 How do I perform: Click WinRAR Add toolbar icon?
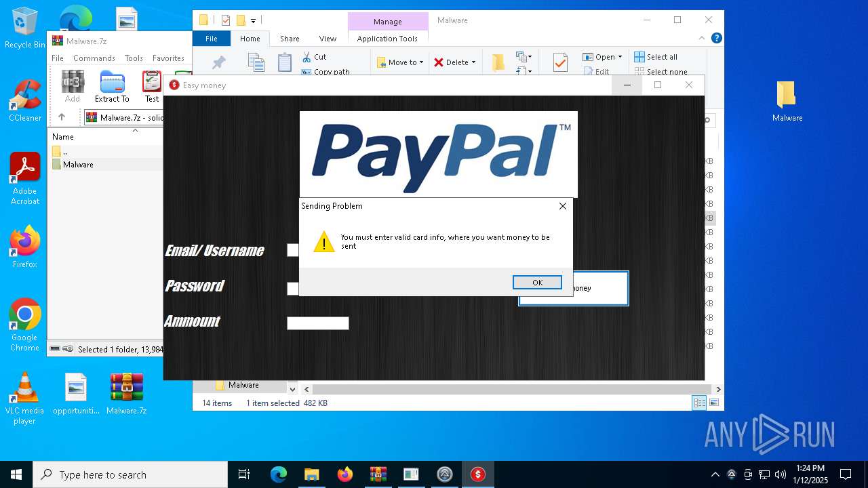(x=73, y=87)
